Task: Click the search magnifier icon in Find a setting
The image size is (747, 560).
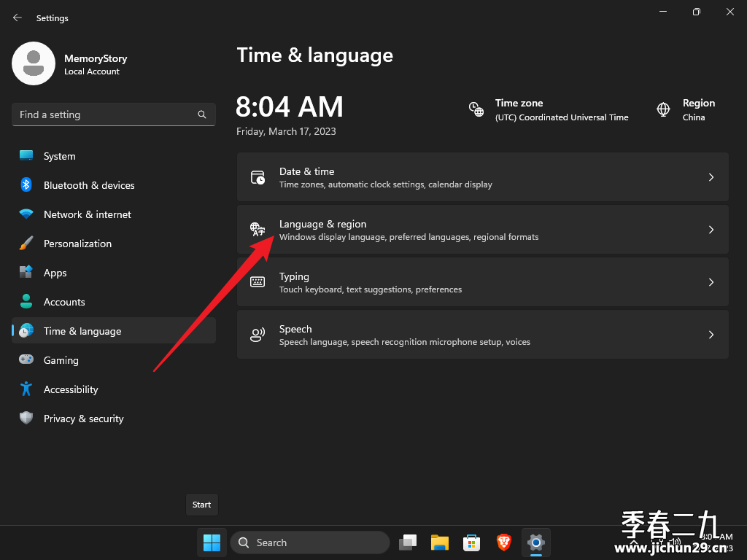Action: 202,114
